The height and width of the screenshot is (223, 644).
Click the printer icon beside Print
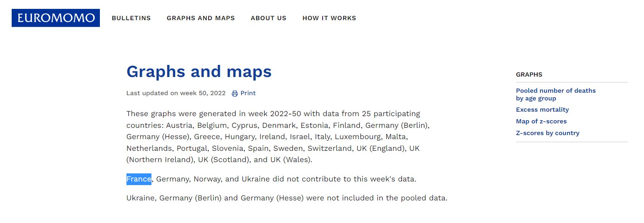tap(235, 94)
